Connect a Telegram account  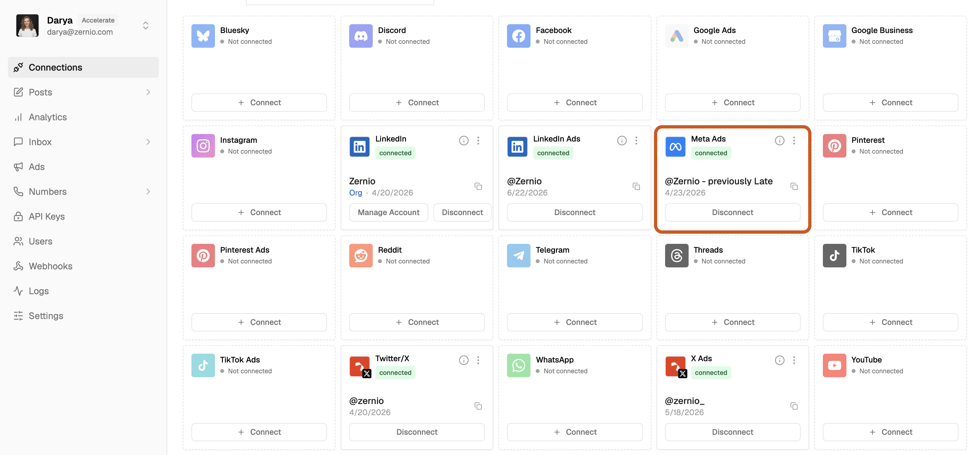click(575, 322)
